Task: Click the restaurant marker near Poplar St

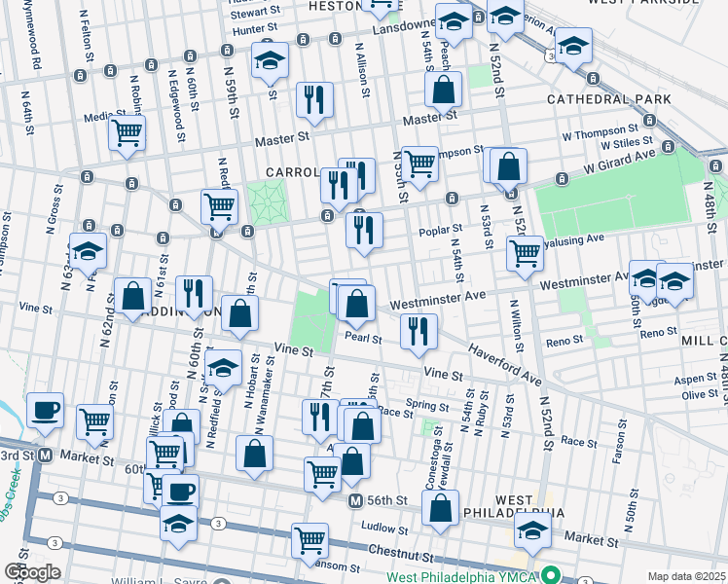Action: 364,231
